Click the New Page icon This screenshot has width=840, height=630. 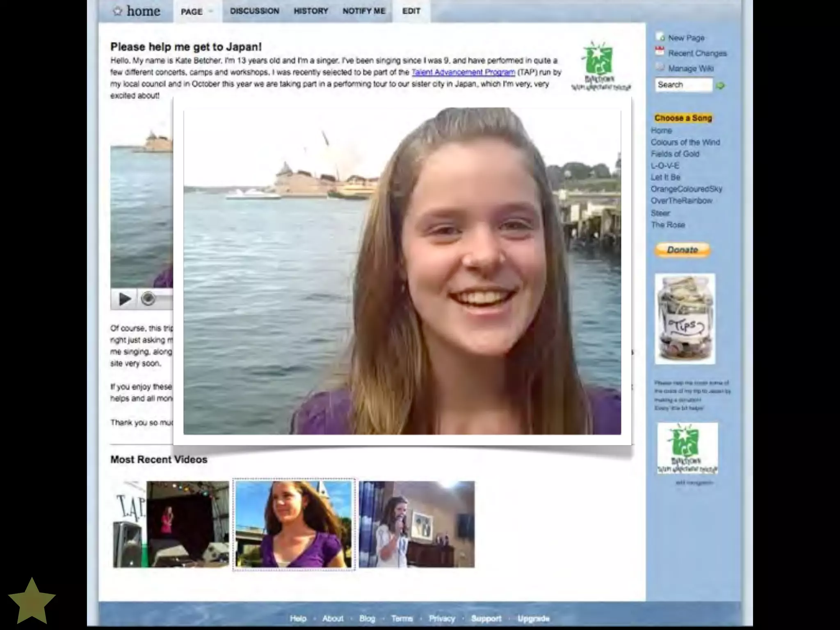point(660,37)
